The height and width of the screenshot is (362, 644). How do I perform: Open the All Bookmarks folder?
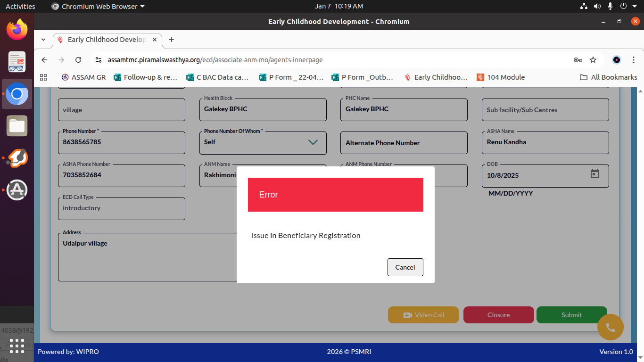pos(608,77)
